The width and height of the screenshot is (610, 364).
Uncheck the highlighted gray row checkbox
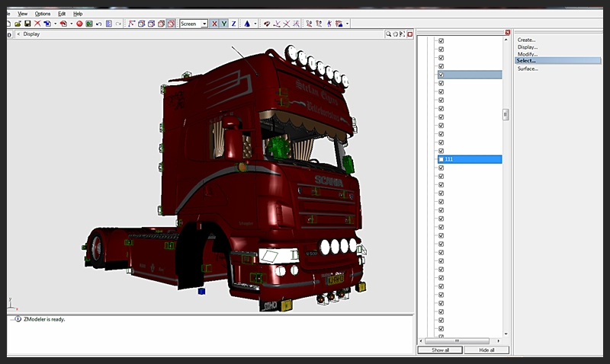441,75
